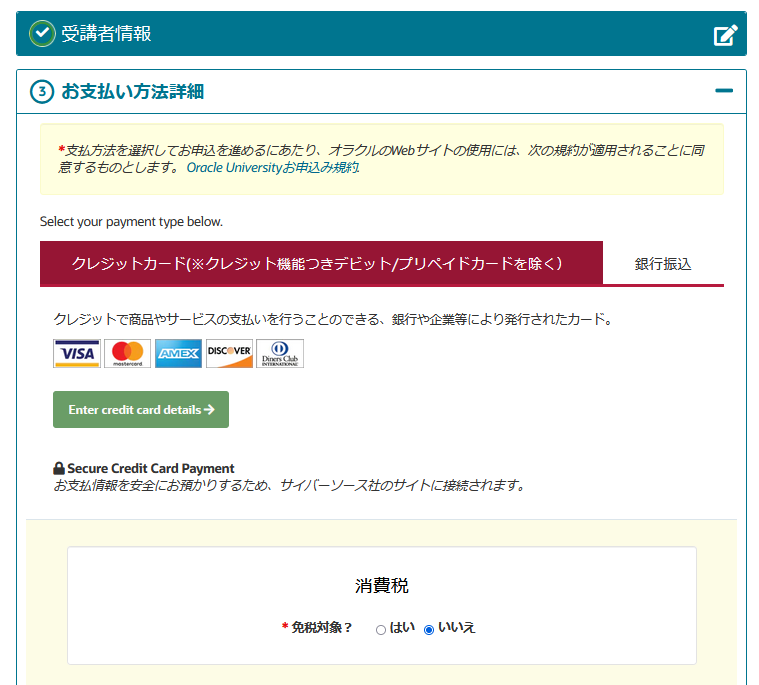Screen dimensions: 759x685
Task: Select the いいえ radio button for 免税対象
Action: (x=429, y=630)
